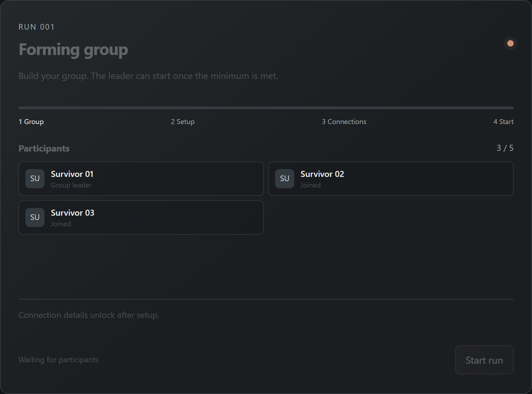Click the Connection details unlock note
This screenshot has height=394, width=532.
click(x=89, y=315)
